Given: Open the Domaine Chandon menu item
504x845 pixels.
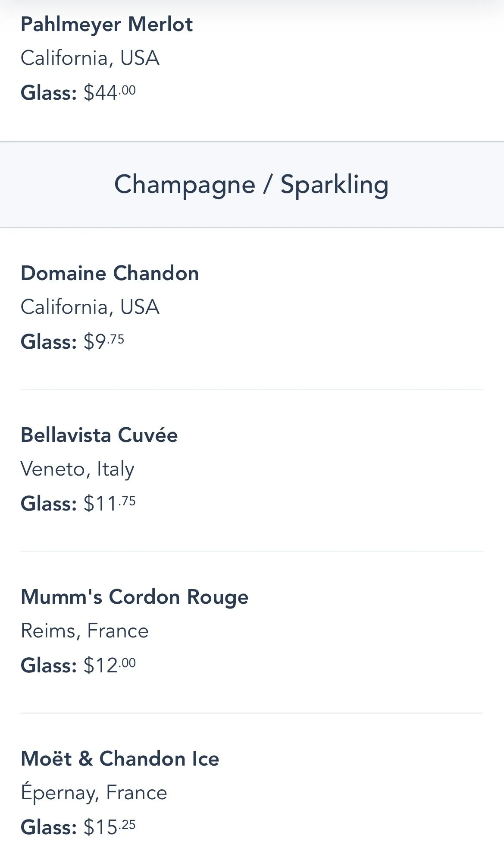Looking at the screenshot, I should pyautogui.click(x=110, y=274).
